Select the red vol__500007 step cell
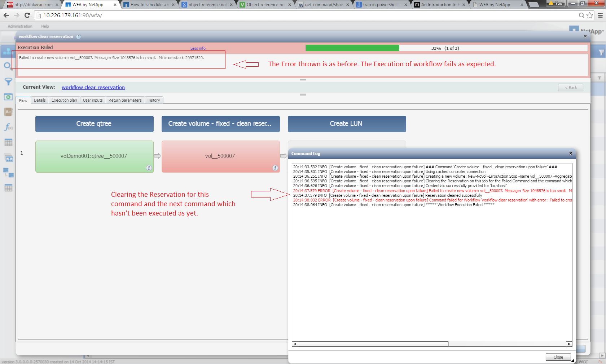 click(221, 156)
